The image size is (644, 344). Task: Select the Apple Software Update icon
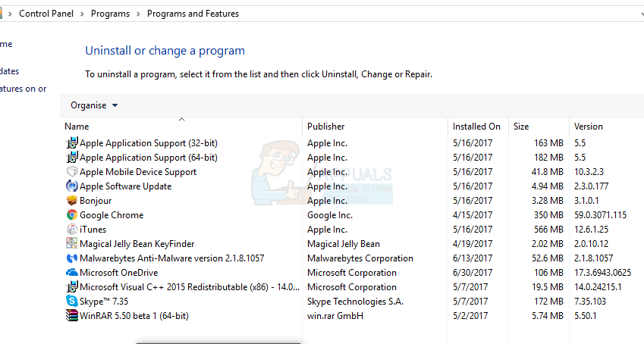(x=72, y=186)
